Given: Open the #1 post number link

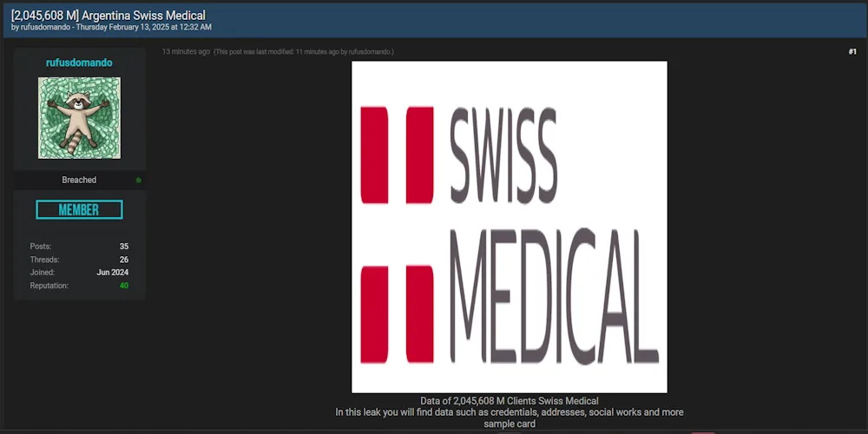Looking at the screenshot, I should pyautogui.click(x=852, y=51).
